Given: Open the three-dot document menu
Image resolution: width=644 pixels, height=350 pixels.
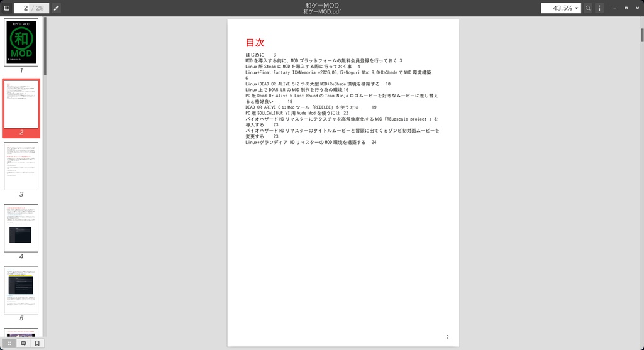Looking at the screenshot, I should tap(599, 8).
